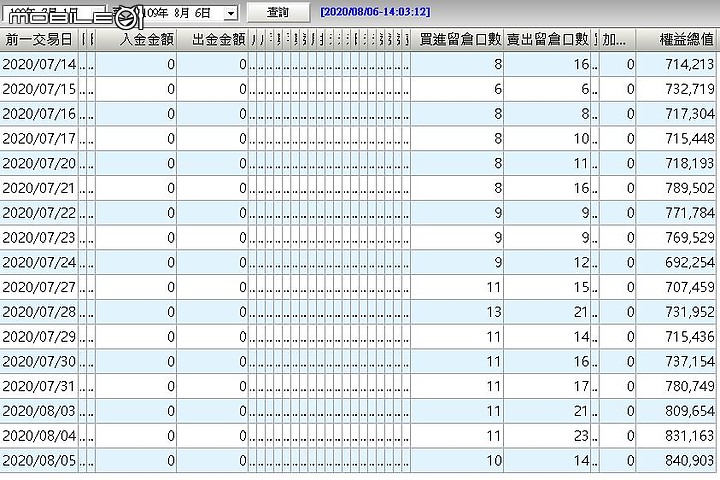Click sell open interest 12 on 2020/07/24
The image size is (720, 480).
point(581,263)
